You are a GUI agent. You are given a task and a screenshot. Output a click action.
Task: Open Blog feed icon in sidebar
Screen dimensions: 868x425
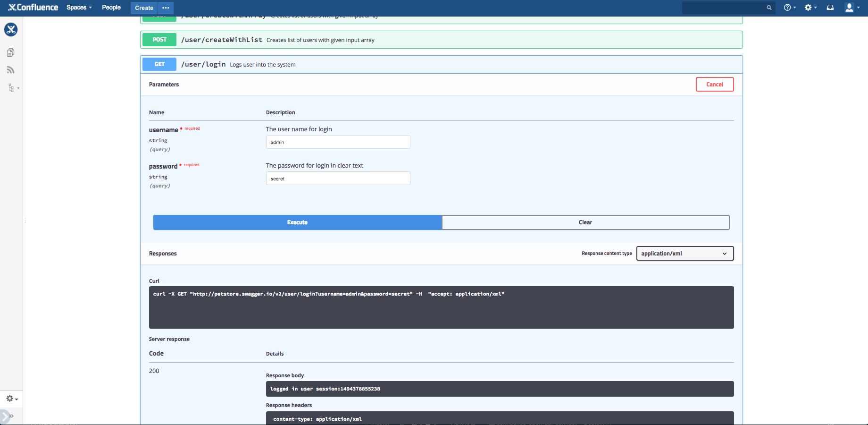11,70
